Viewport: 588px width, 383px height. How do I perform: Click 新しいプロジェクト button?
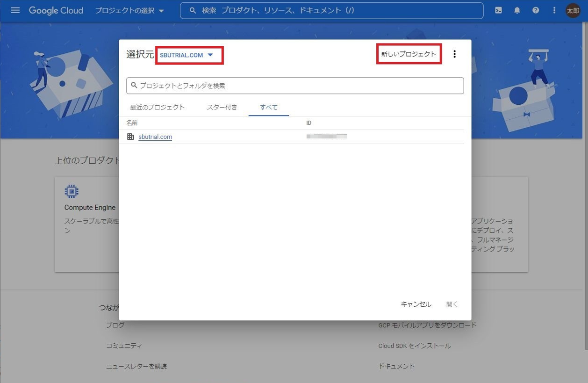click(409, 54)
